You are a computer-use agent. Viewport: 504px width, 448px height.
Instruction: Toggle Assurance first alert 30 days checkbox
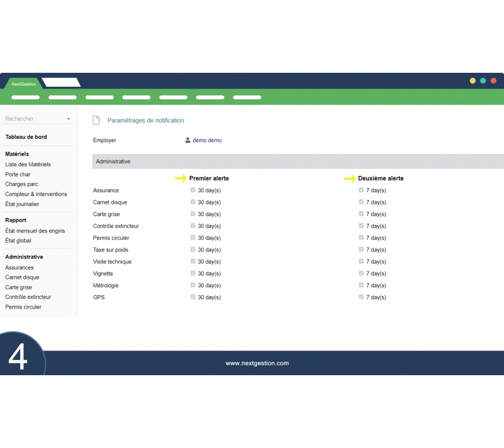[193, 190]
